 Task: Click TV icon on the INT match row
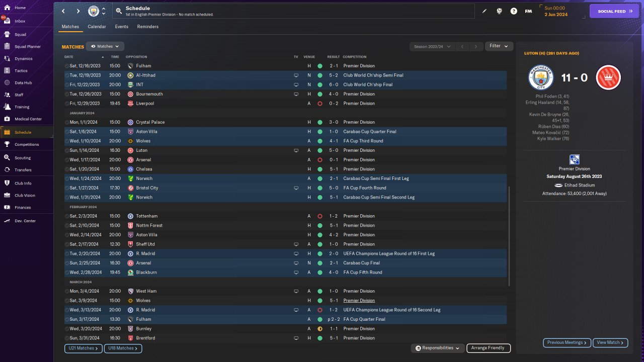tap(296, 84)
